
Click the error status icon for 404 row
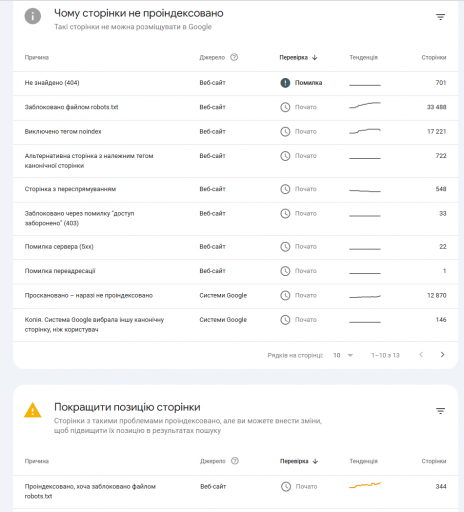pyautogui.click(x=285, y=83)
